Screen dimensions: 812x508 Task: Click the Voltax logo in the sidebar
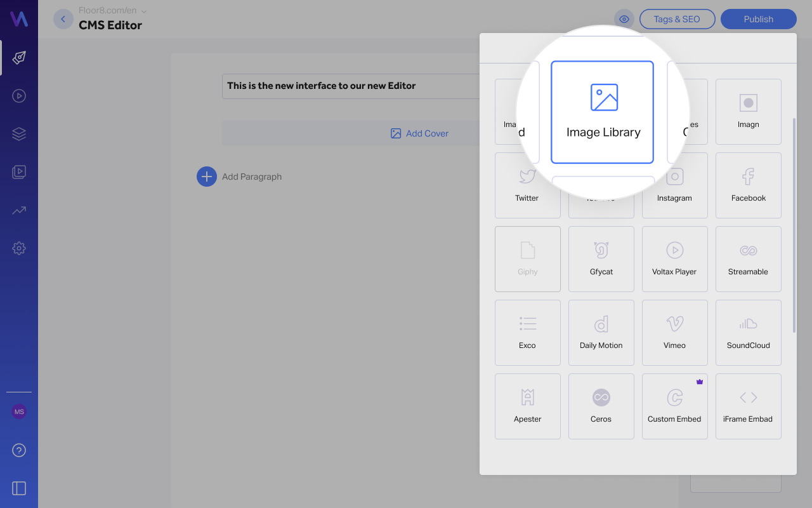[19, 19]
